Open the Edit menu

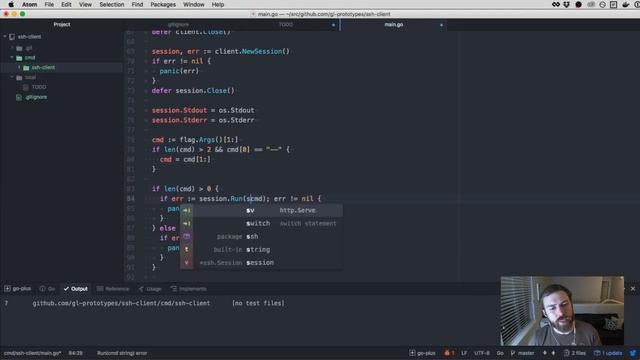[66, 4]
